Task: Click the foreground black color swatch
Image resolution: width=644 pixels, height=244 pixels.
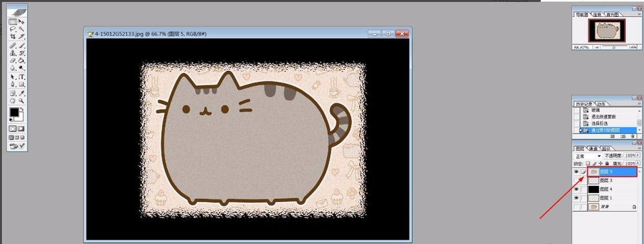Action: click(x=14, y=112)
